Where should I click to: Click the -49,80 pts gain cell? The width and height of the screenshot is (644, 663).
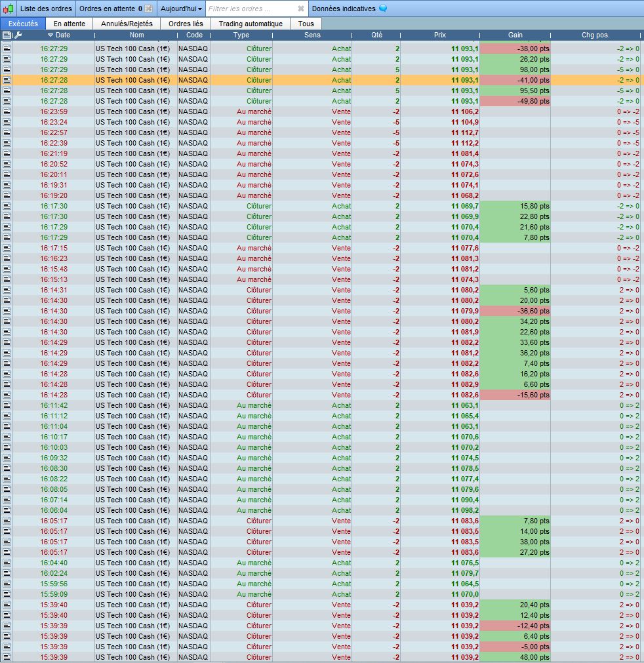click(515, 101)
